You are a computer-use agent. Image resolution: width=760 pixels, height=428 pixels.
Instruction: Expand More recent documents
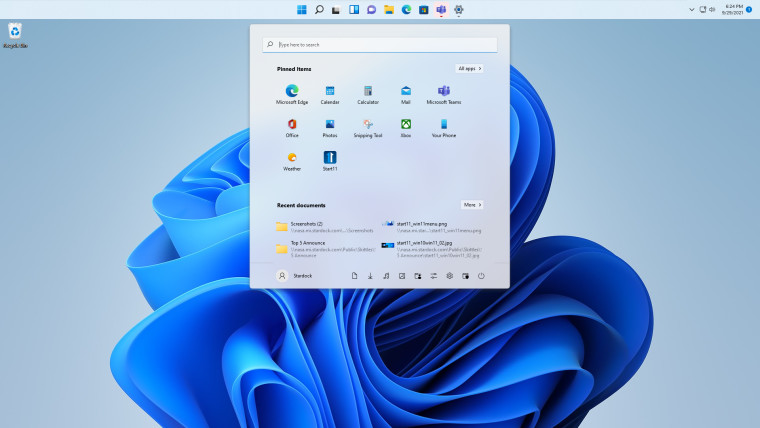[472, 204]
